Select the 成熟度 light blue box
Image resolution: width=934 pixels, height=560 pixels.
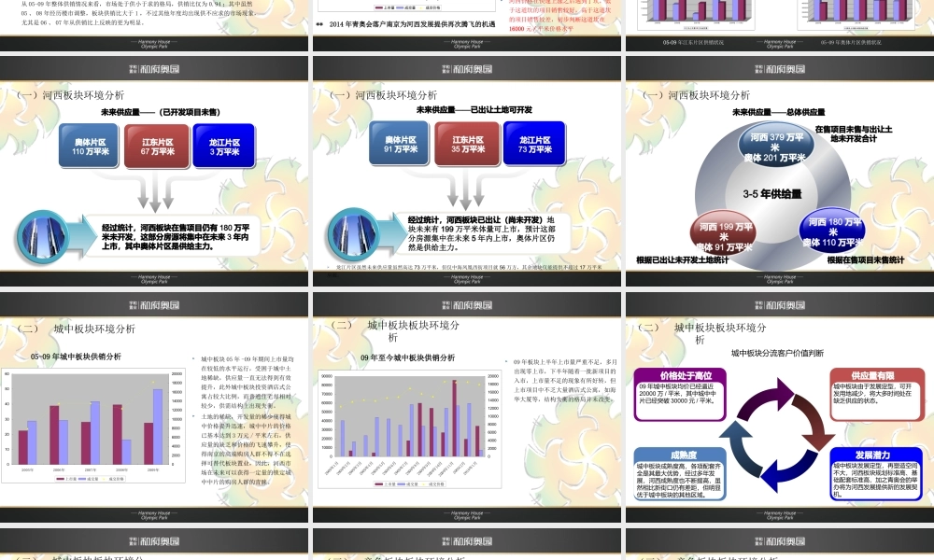click(x=680, y=474)
